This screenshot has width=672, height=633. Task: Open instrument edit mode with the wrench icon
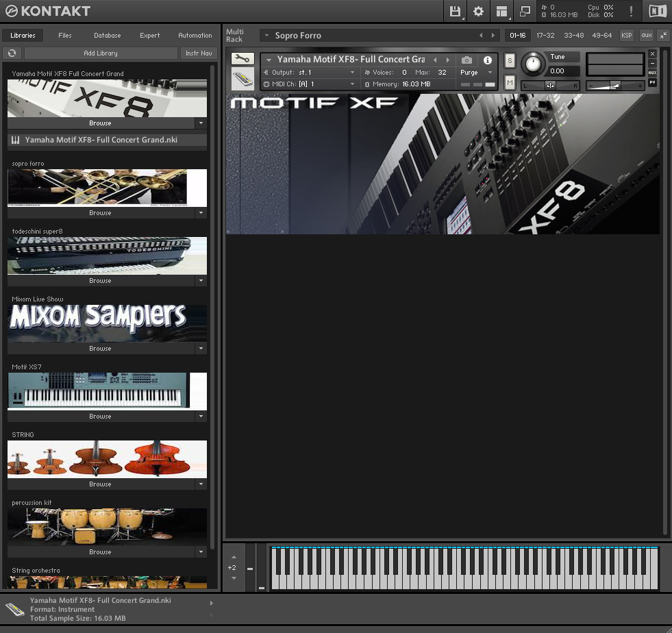click(x=242, y=58)
